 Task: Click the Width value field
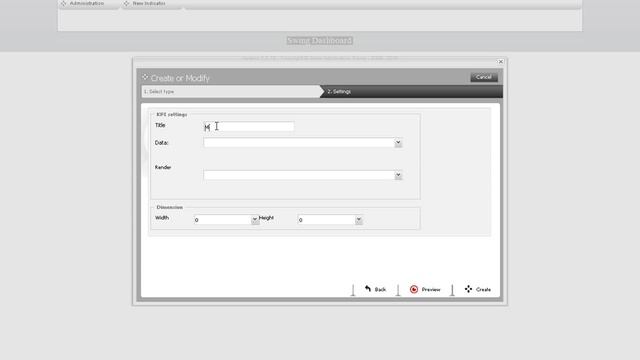222,220
